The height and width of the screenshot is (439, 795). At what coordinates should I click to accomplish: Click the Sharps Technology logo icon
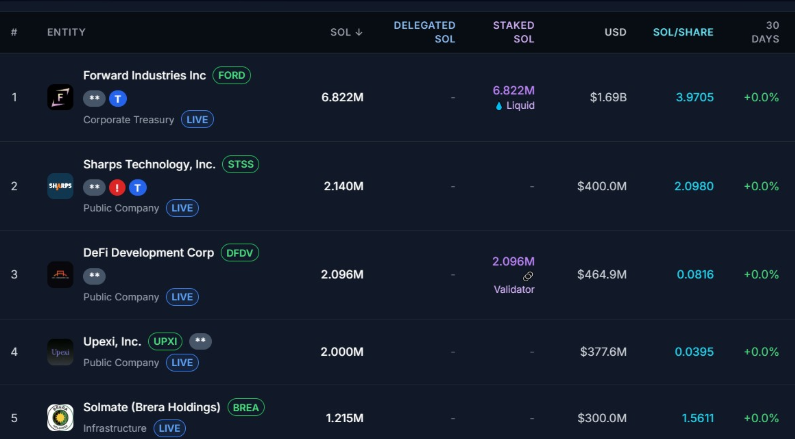[x=60, y=186]
